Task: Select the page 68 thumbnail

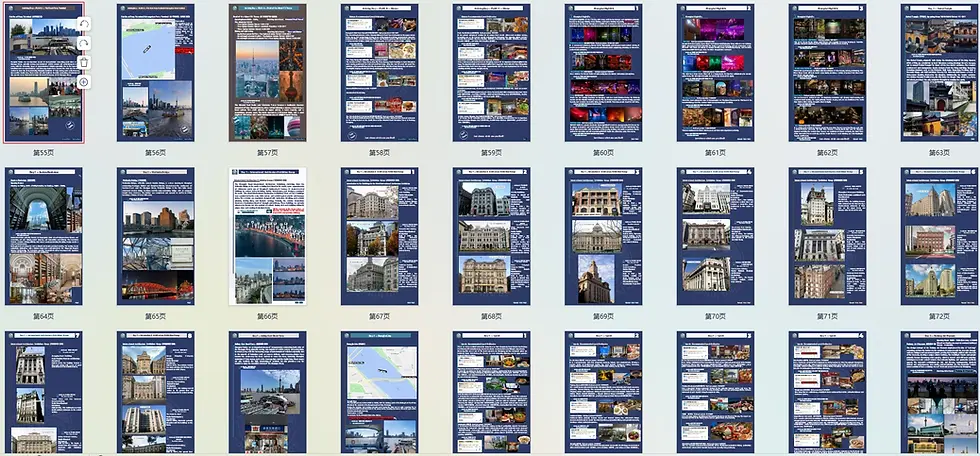Action: click(x=491, y=236)
